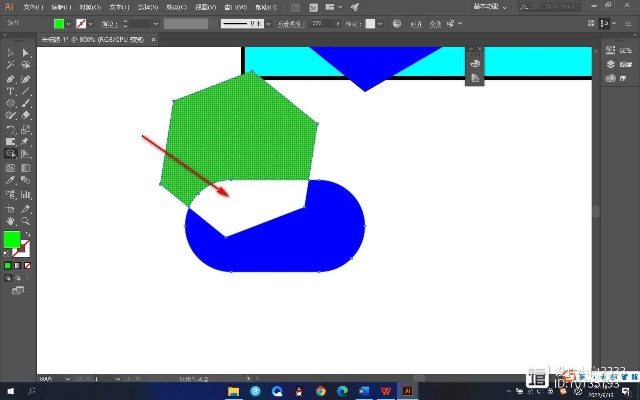Select the Selection tool (black arrow)

(x=10, y=53)
